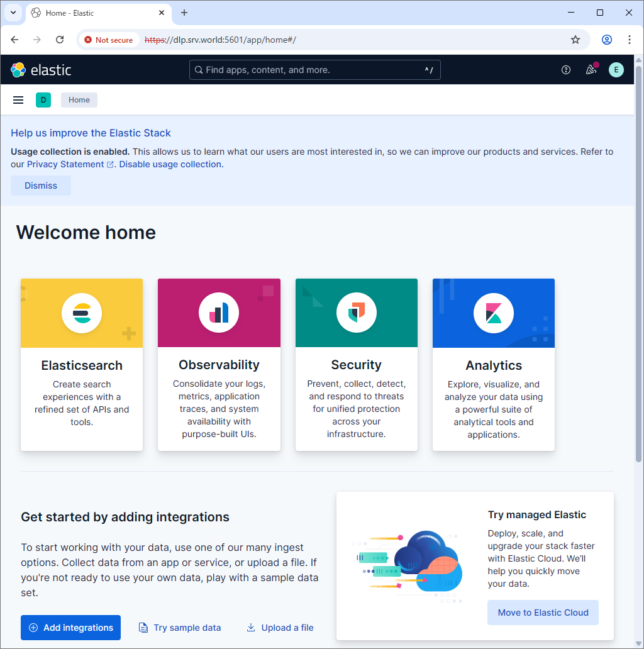Open the Analytics solution card icon
Viewport: 644px width, 649px height.
click(x=493, y=313)
